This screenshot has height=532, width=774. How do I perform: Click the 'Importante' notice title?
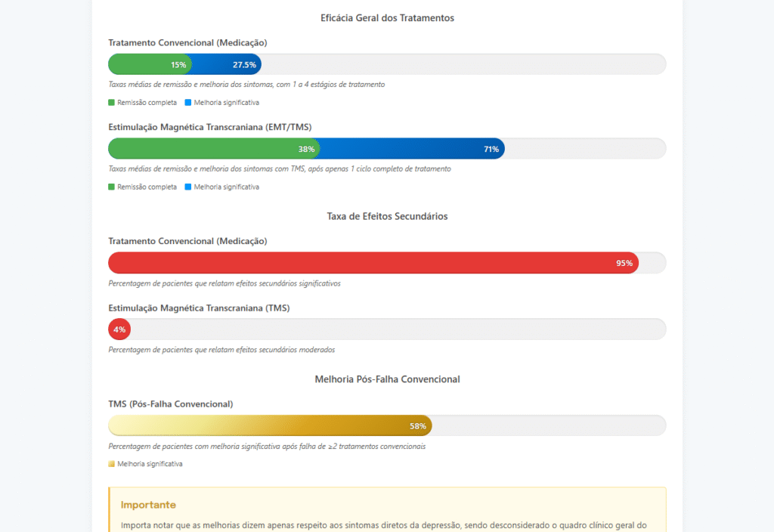click(148, 504)
